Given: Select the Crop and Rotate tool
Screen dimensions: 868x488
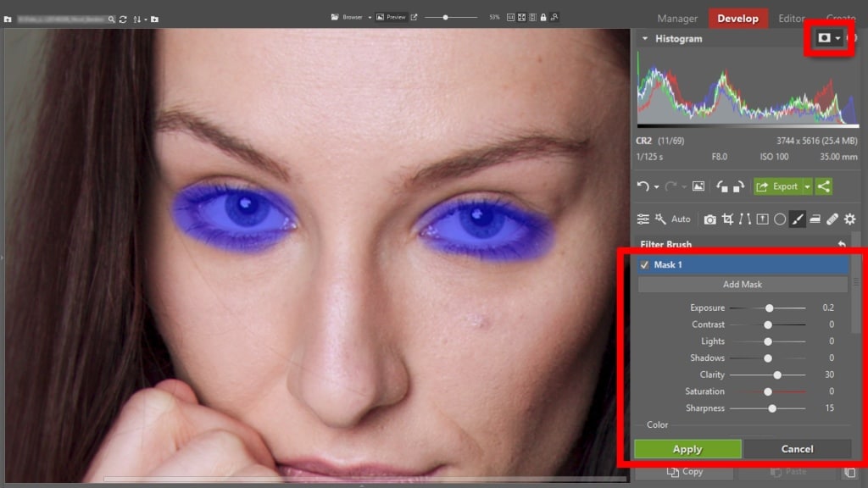Looking at the screenshot, I should pyautogui.click(x=727, y=219).
